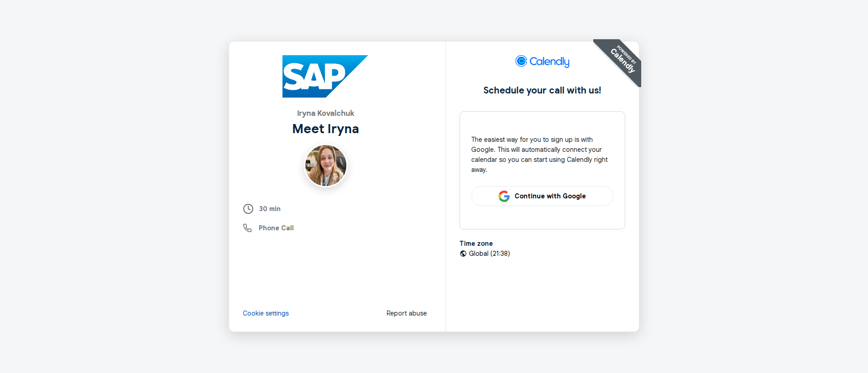
Task: Click the Google G logo icon
Action: click(504, 196)
